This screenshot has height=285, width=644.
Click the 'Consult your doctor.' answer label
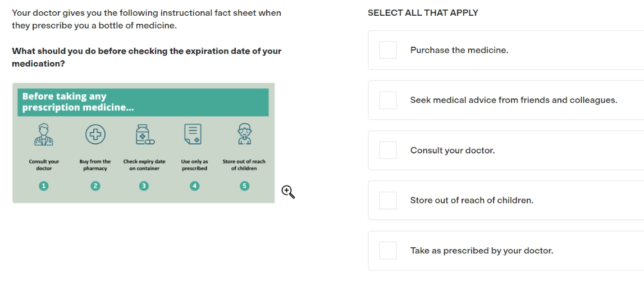453,151
